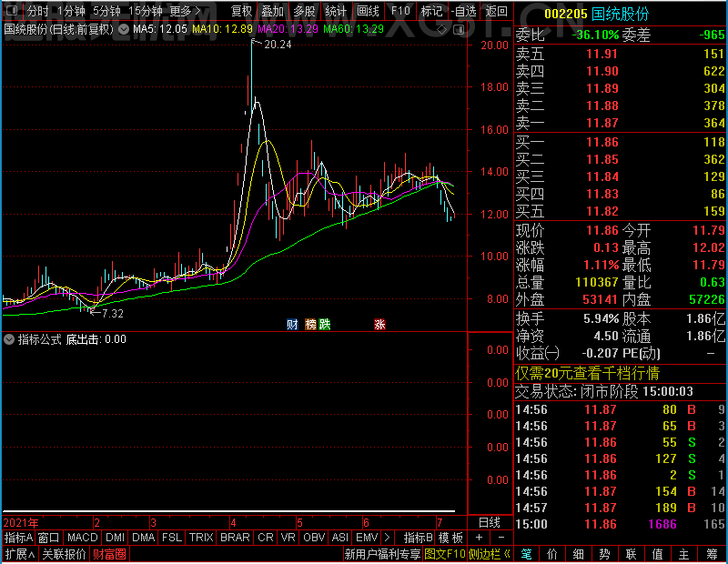
Task: Select the 1分钟 period
Action: coord(71,11)
